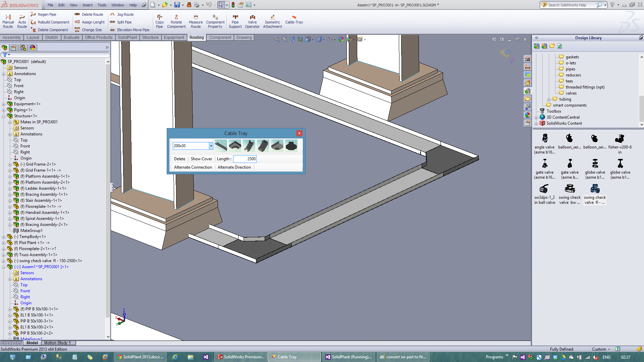Insert a Pipe Support

click(235, 21)
